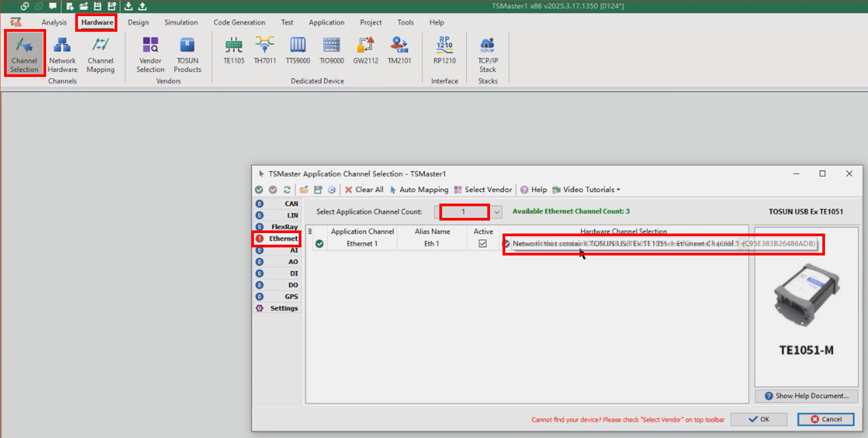Select the DI channel category
The image size is (868, 438).
tap(277, 273)
